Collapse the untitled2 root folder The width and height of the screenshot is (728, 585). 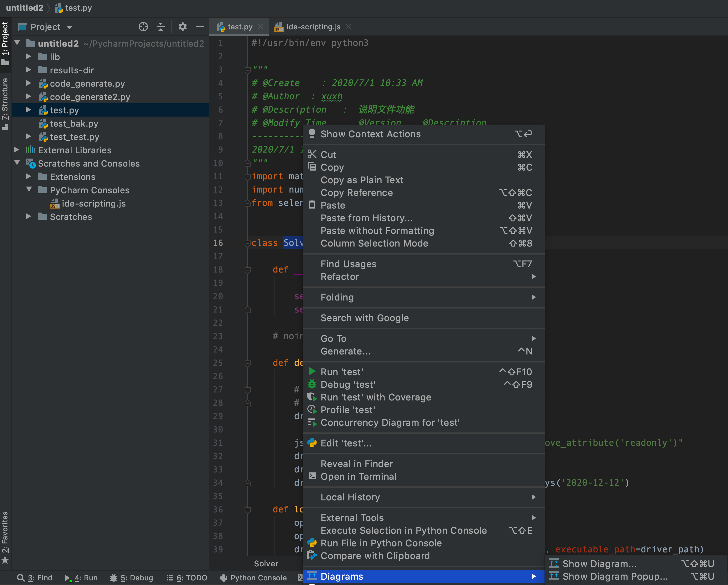click(x=18, y=43)
